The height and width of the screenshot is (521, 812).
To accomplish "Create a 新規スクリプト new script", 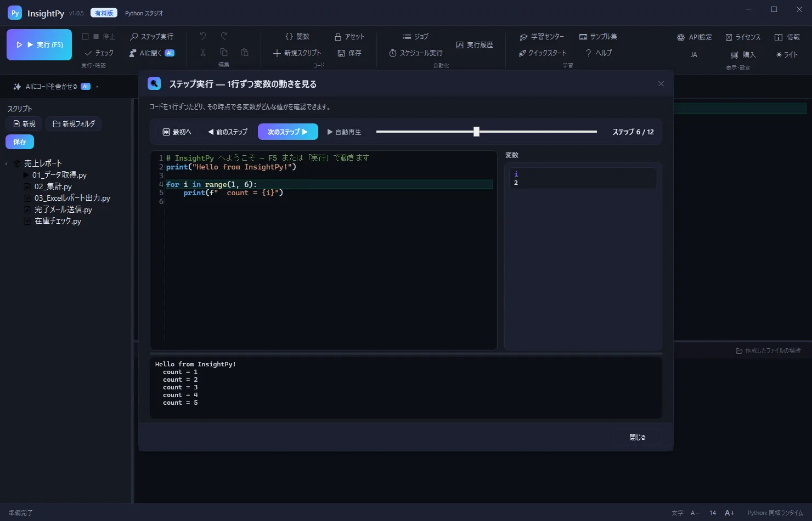I will click(x=297, y=53).
